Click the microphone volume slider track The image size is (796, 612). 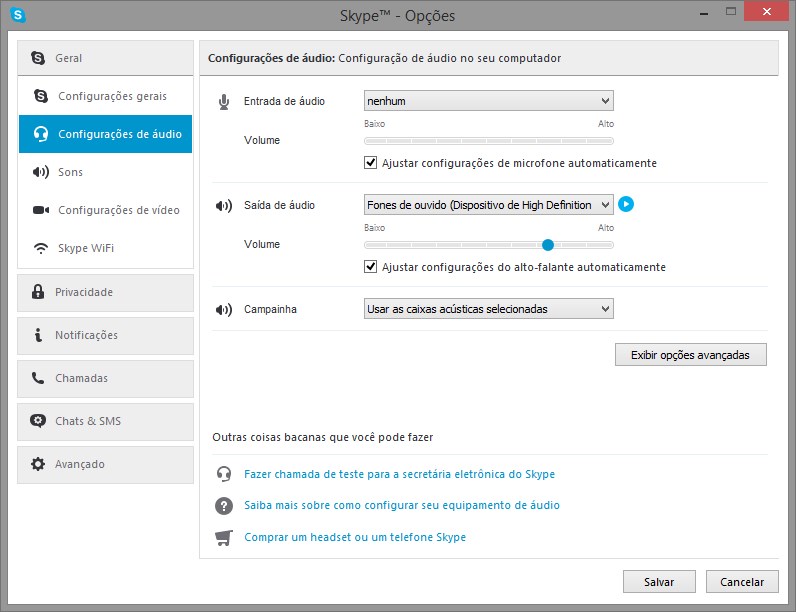[x=488, y=141]
